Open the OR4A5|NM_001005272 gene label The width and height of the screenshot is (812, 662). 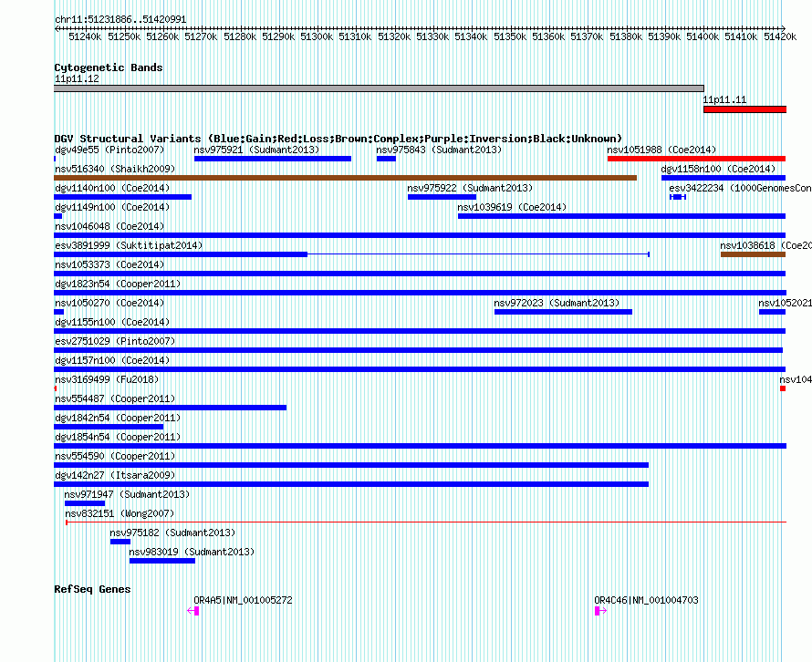coord(243,600)
